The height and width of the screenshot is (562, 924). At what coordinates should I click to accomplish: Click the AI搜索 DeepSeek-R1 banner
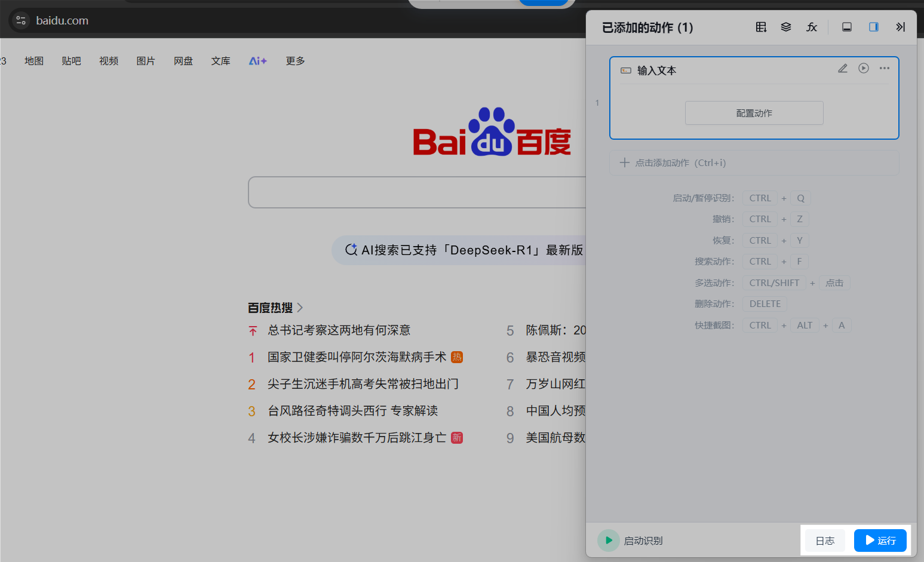(x=459, y=250)
